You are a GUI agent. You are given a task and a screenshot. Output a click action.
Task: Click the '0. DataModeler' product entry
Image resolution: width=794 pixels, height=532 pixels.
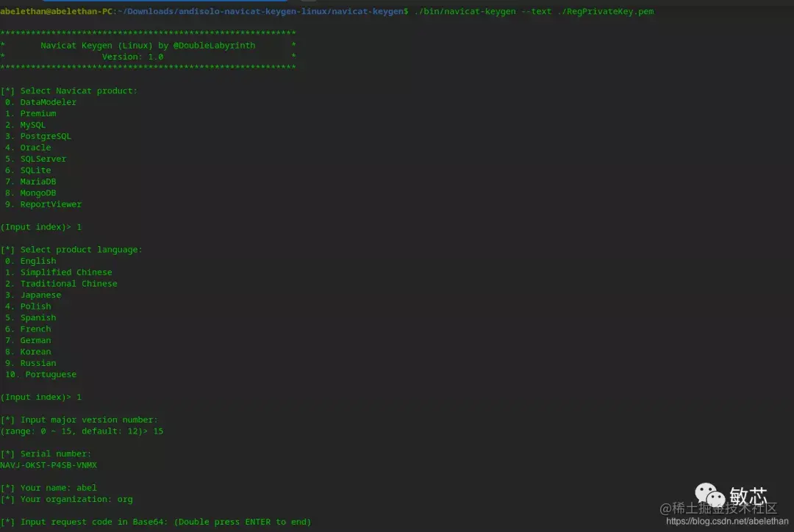point(41,102)
